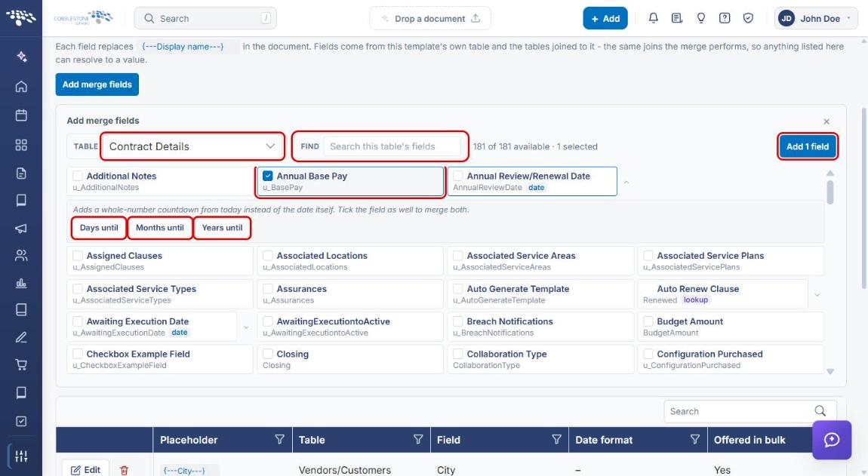Open the help question mark icon
Viewport: 868px width, 476px height.
pos(724,18)
